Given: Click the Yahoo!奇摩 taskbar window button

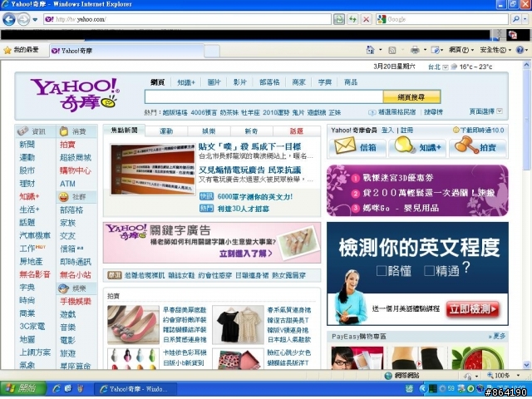Looking at the screenshot, I should coord(135,389).
